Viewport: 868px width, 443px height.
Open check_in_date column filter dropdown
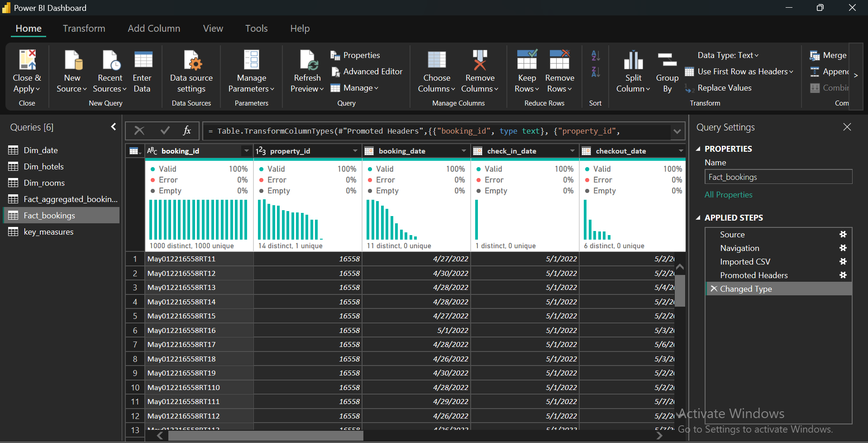[x=572, y=151]
